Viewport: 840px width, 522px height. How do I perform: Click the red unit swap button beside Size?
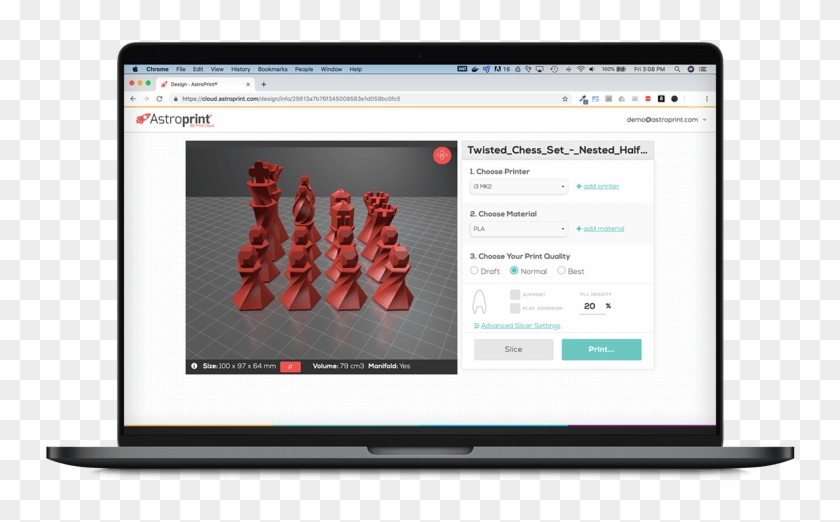(x=290, y=366)
